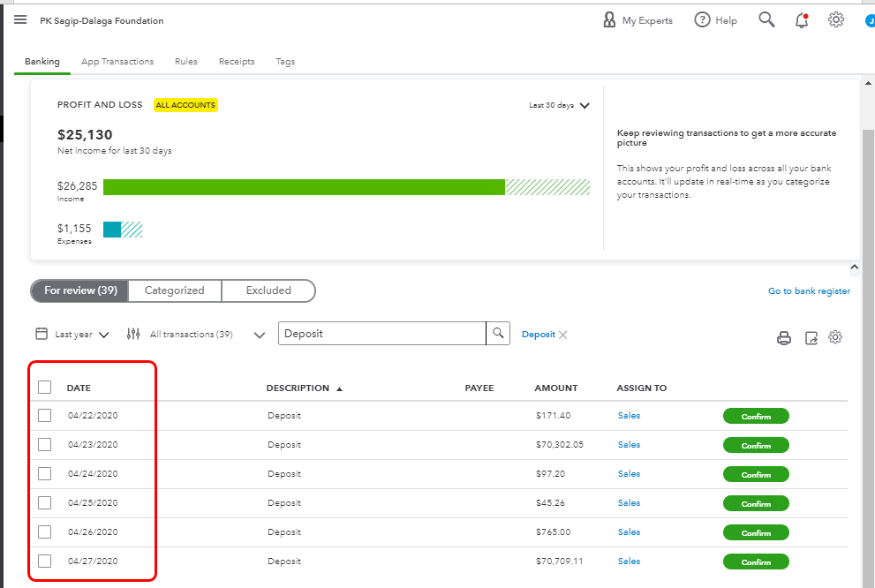The height and width of the screenshot is (588, 875).
Task: Switch to App Transactions tab
Action: (117, 62)
